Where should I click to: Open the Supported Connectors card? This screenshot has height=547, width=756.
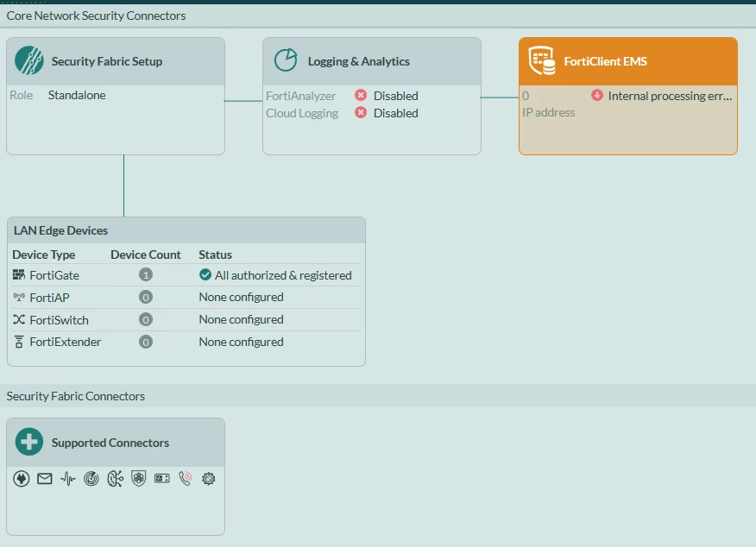(x=116, y=476)
